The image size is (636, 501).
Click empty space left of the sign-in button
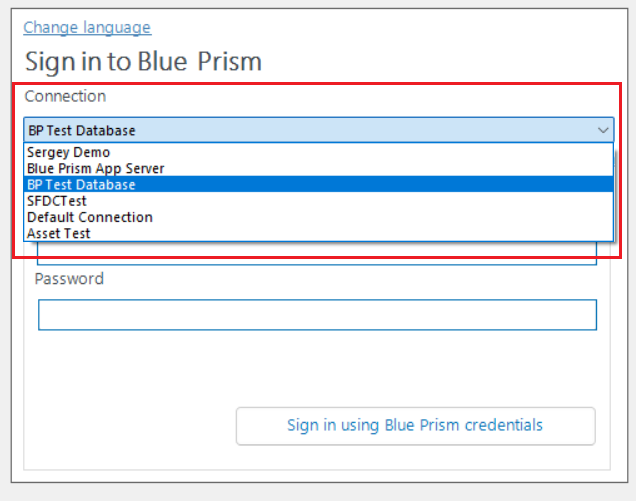[130, 426]
